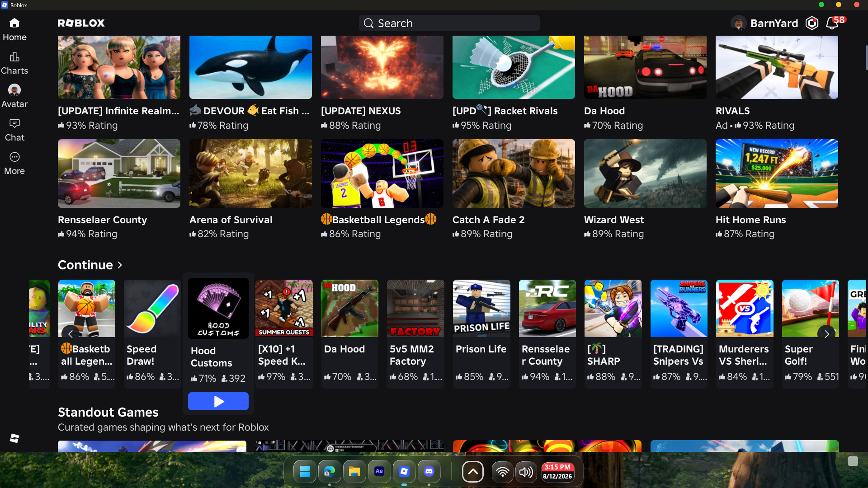Open Hit Home Runs thumbnail
Viewport: 868px width, 488px height.
[x=777, y=174]
